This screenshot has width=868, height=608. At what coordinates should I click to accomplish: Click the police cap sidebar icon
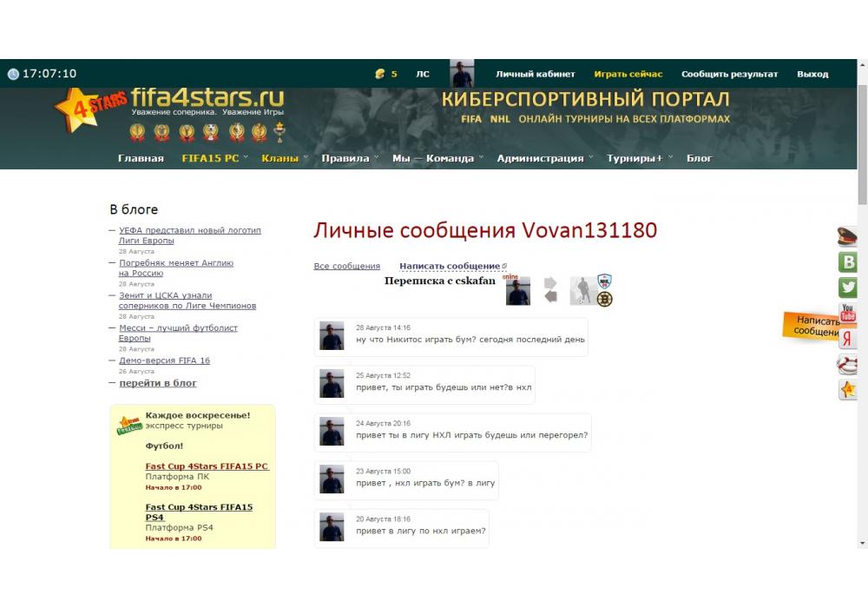coord(847,236)
